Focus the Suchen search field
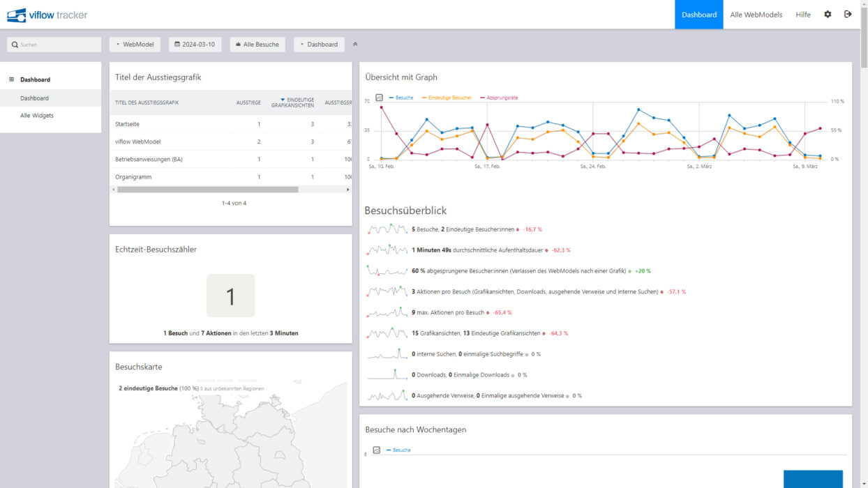Viewport: 868px width, 488px height. (54, 45)
